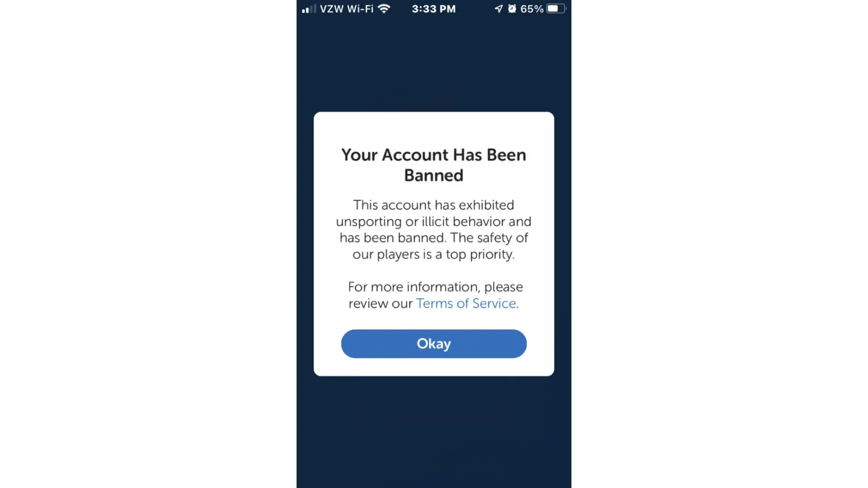Tap the Wi-Fi signal icon

[384, 9]
